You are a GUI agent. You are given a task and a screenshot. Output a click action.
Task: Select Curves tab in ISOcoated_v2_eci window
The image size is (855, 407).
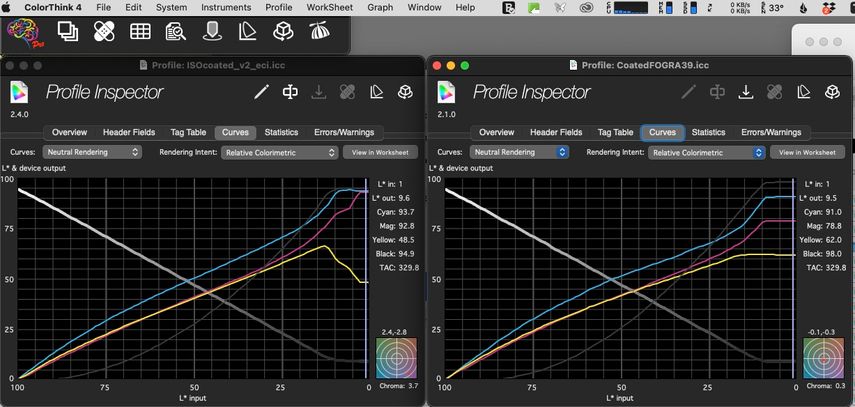point(235,132)
